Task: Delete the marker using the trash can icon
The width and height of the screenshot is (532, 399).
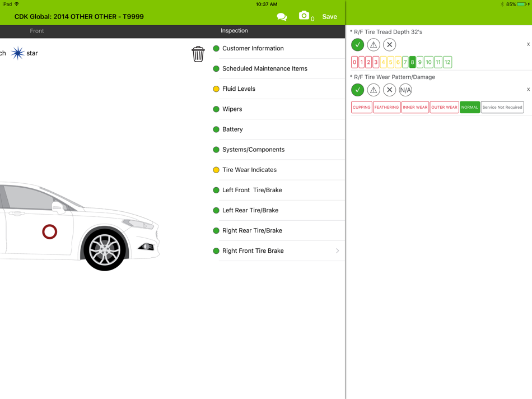Action: (198, 54)
